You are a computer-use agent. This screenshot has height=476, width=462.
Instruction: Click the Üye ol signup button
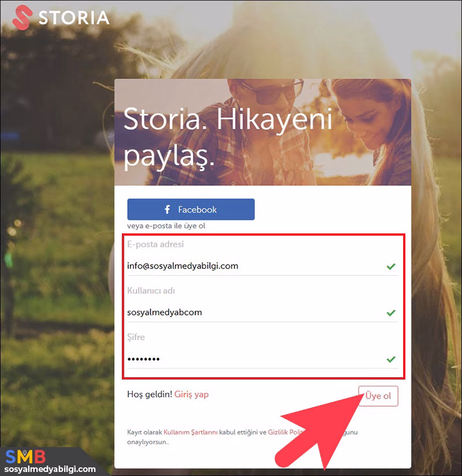378,396
